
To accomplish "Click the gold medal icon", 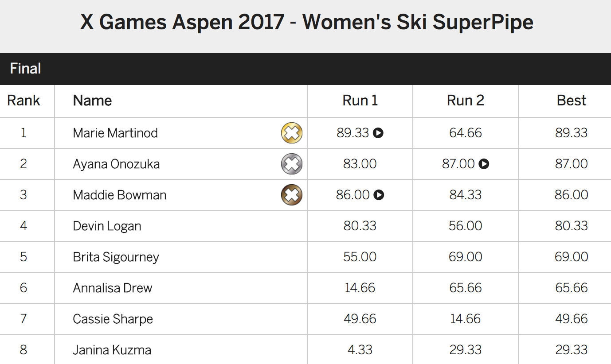I will (x=292, y=133).
